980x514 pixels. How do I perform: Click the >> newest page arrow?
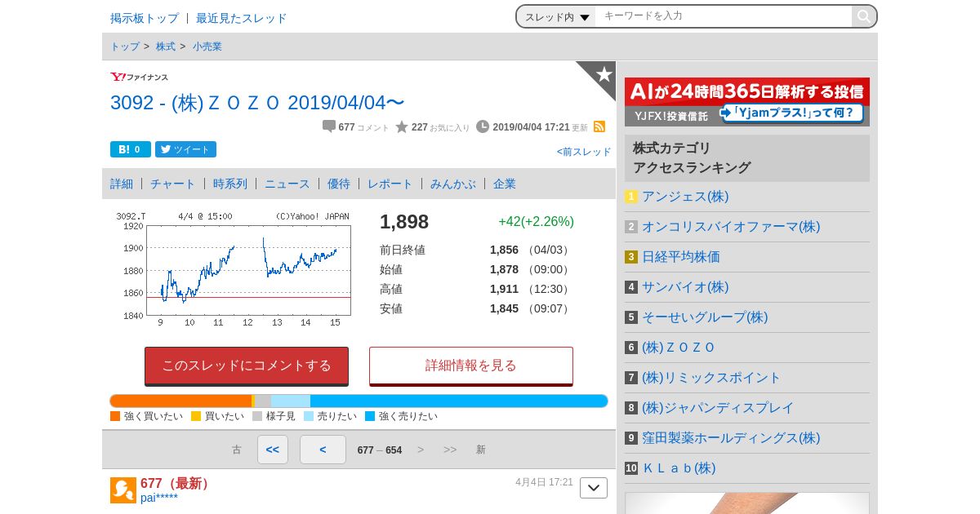(x=450, y=450)
